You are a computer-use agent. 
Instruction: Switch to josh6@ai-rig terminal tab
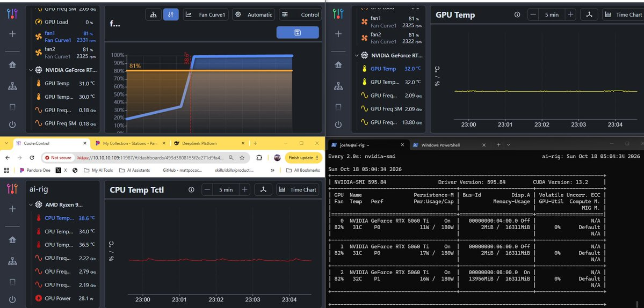368,145
